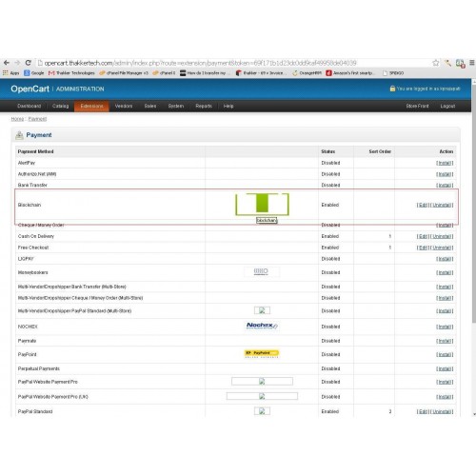The height and width of the screenshot is (476, 476).
Task: Click the Logout link
Action: [447, 106]
